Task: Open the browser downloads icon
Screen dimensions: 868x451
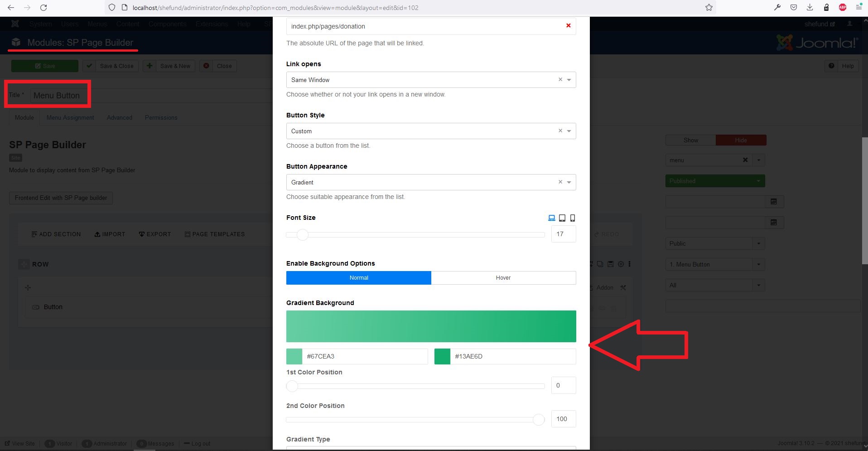Action: coord(810,8)
